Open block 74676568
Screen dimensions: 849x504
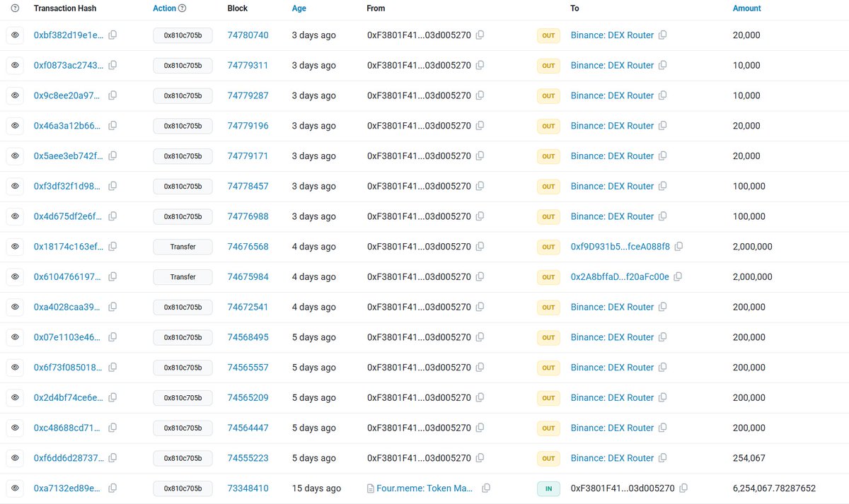(248, 247)
